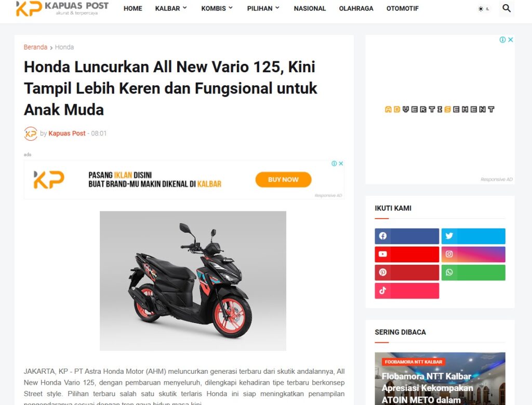
Task: Close the banner ad below author line
Action: 341,164
